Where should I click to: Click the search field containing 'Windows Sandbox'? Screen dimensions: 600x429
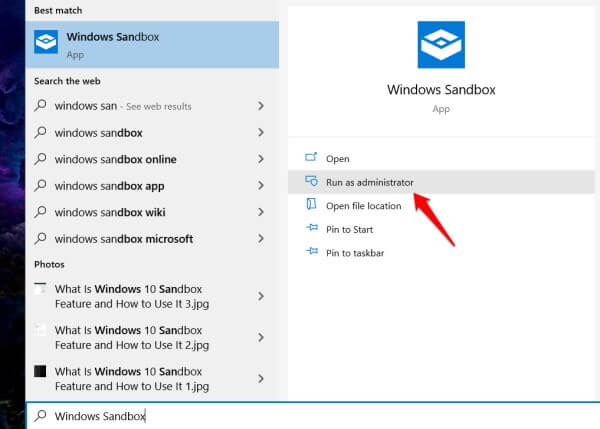313,416
